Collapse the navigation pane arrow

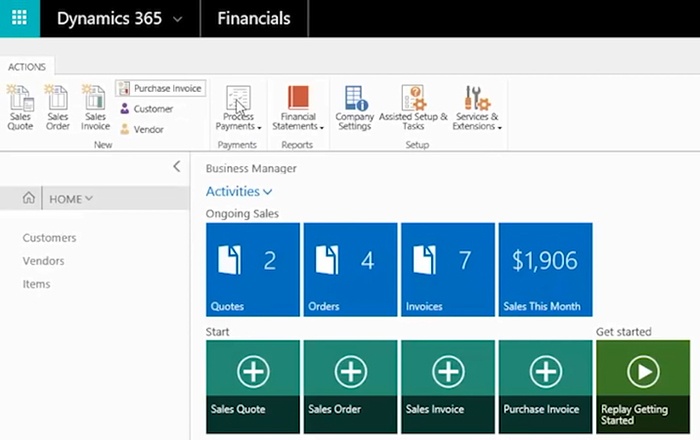coord(177,166)
